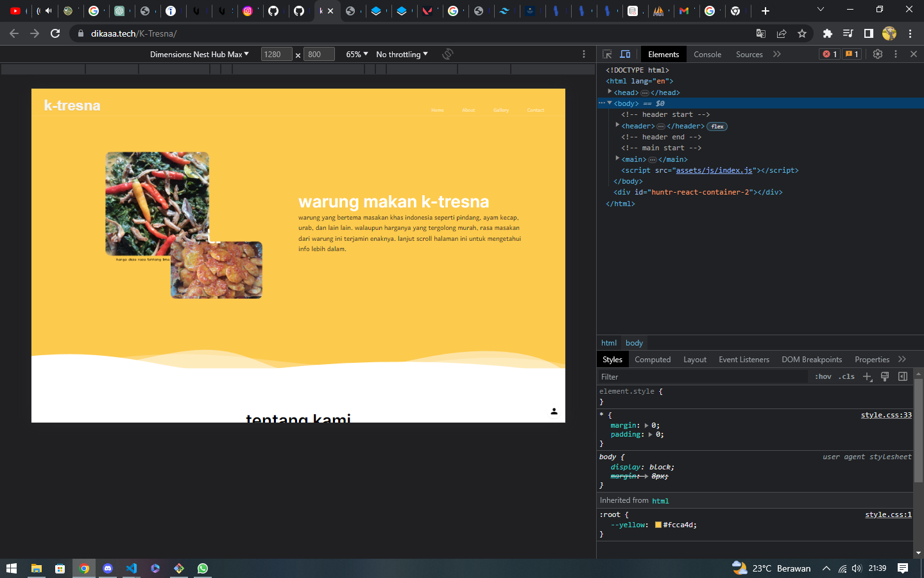Viewport: 924px width, 578px height.
Task: Reload the current page
Action: [55, 33]
